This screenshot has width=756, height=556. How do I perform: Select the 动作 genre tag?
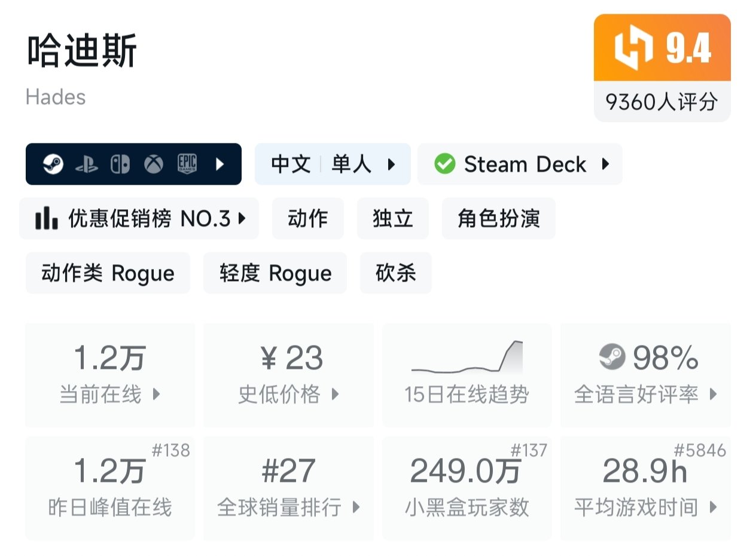point(308,219)
